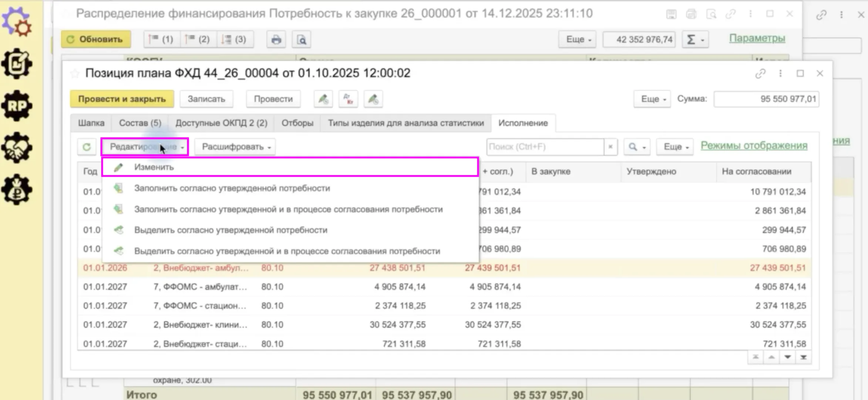Image resolution: width=868 pixels, height=400 pixels.
Task: Move down one row arrow icon
Action: click(x=787, y=357)
